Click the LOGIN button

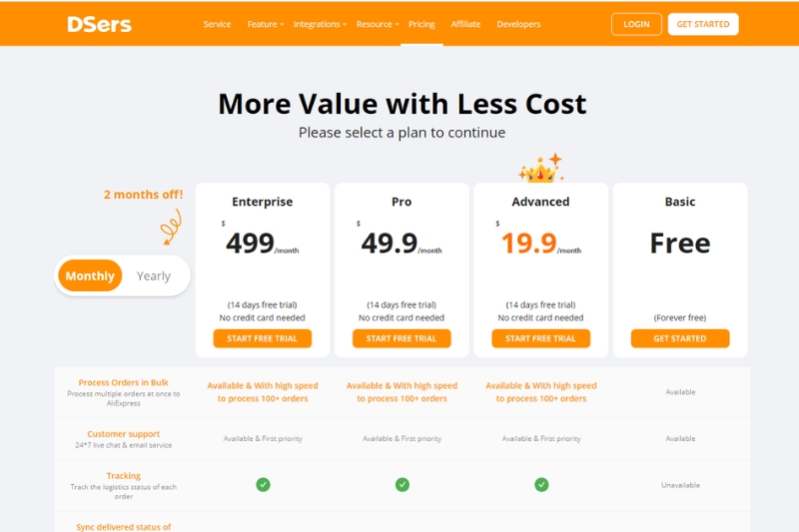(x=636, y=24)
